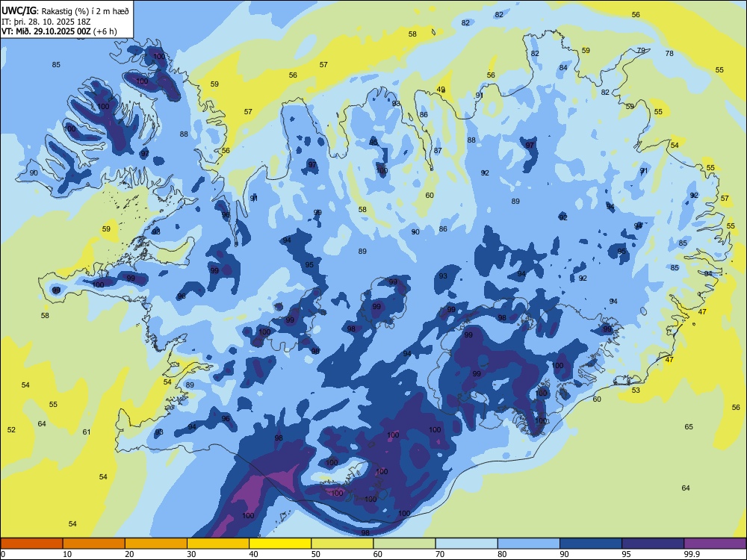Click the humidity value '87' on the map
This screenshot has width=747, height=560.
point(438,151)
